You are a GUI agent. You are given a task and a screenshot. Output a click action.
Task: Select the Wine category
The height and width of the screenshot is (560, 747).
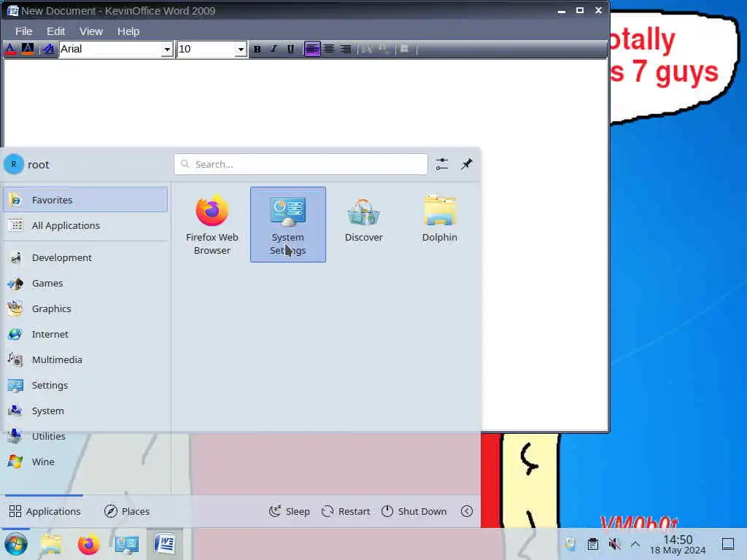pyautogui.click(x=86, y=462)
